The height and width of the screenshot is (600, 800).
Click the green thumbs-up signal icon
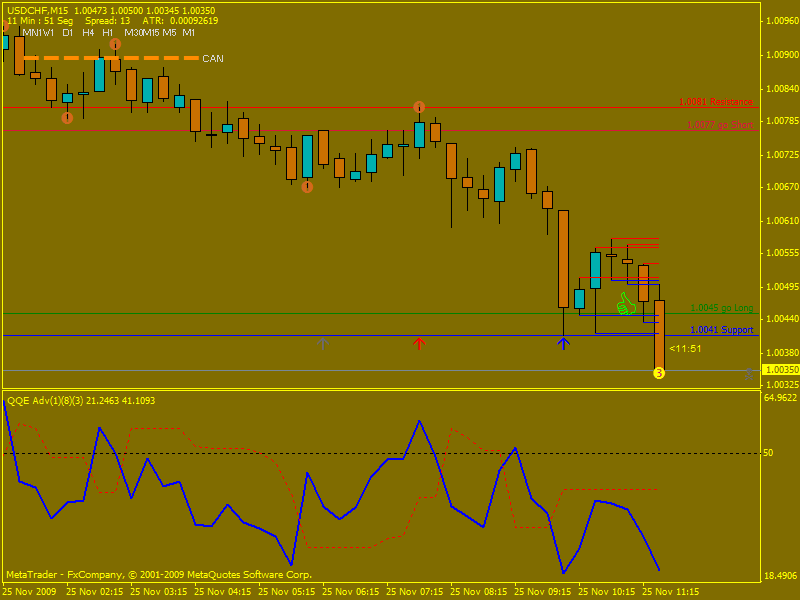click(627, 304)
